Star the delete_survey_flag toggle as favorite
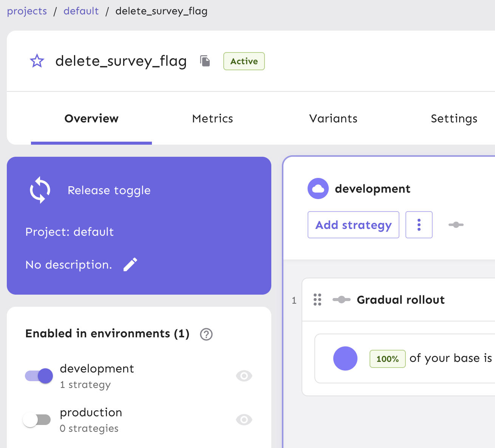This screenshot has width=495, height=448. click(x=37, y=61)
